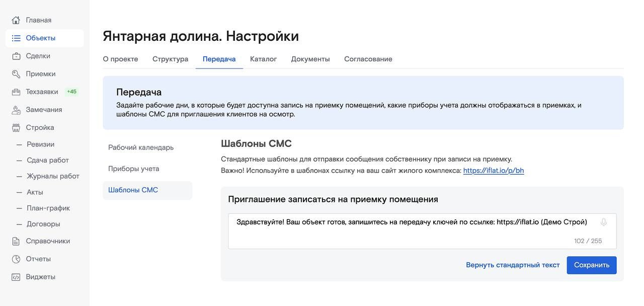Click the document icon beside Справочники
644x306 pixels.
(x=16, y=241)
